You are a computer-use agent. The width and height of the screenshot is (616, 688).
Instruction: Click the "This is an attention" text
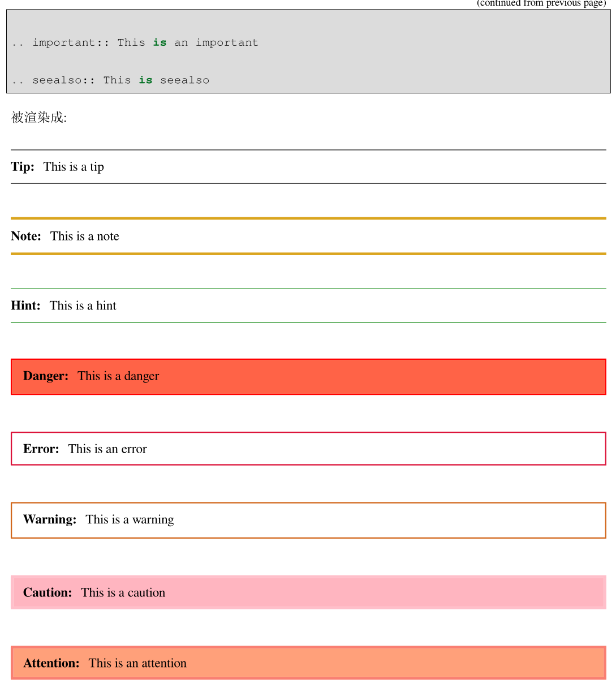pos(137,664)
